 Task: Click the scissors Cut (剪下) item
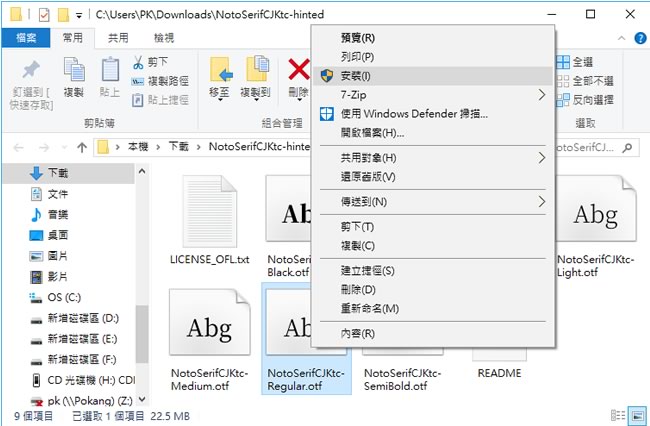[x=150, y=62]
